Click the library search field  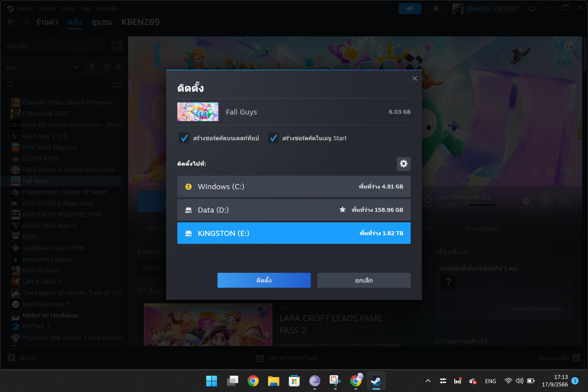57,85
